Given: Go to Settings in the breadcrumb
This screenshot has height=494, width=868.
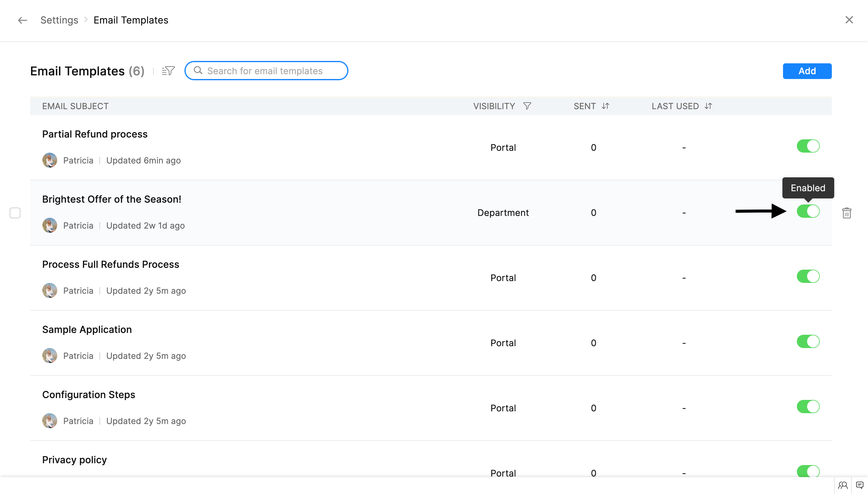Looking at the screenshot, I should pos(59,21).
